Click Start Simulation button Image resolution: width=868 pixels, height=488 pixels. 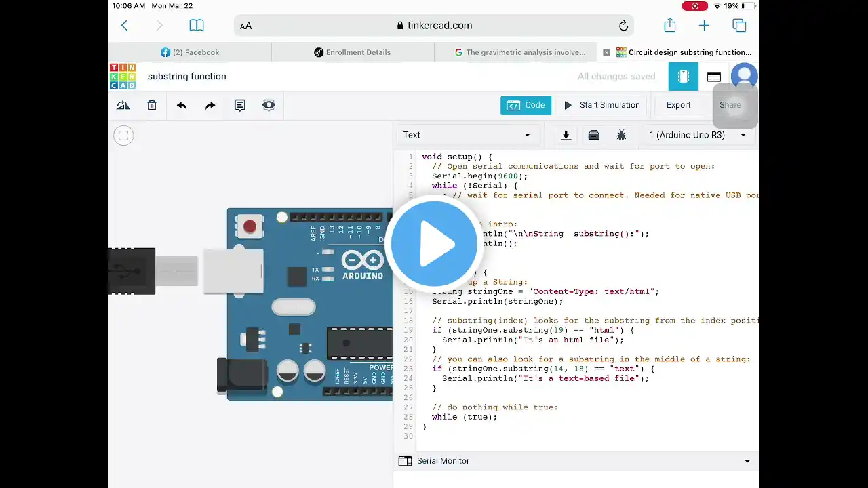[x=601, y=105]
